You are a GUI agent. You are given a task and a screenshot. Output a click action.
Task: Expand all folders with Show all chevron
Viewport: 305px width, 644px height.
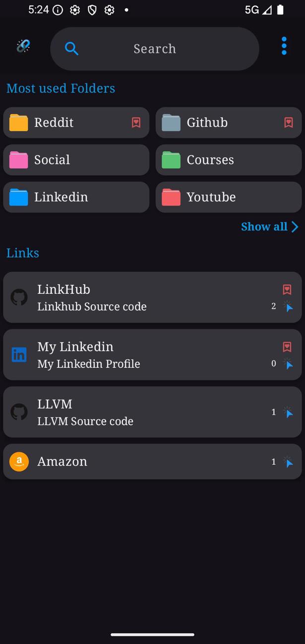293,227
